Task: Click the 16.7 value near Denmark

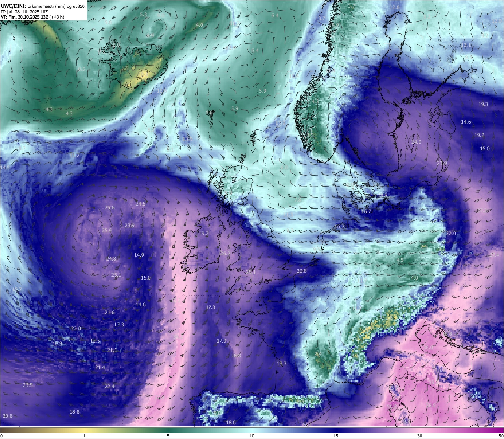Action: [366, 211]
